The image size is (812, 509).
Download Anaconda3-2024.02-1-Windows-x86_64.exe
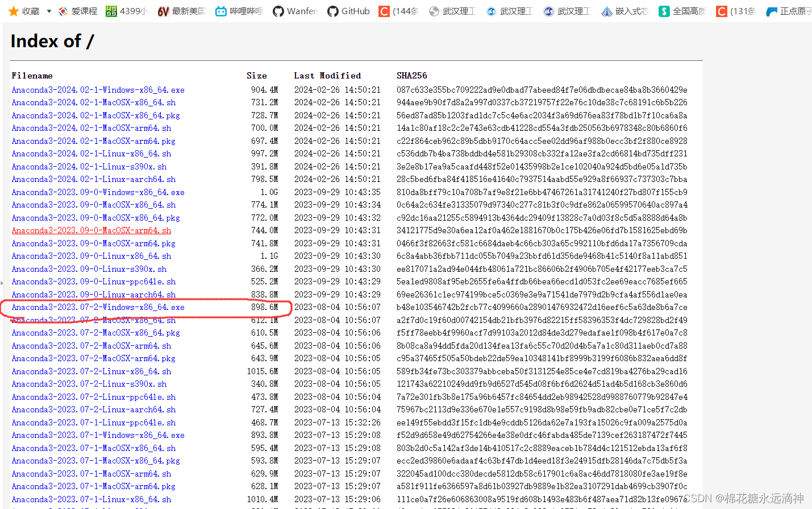point(98,90)
